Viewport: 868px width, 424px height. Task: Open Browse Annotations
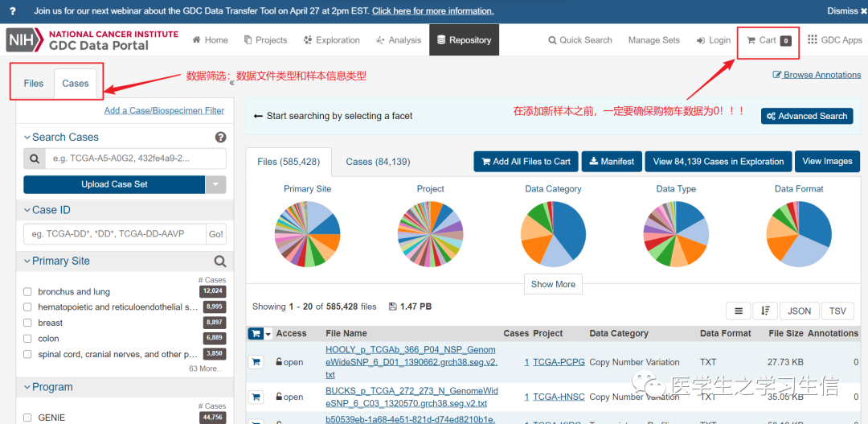(x=817, y=75)
